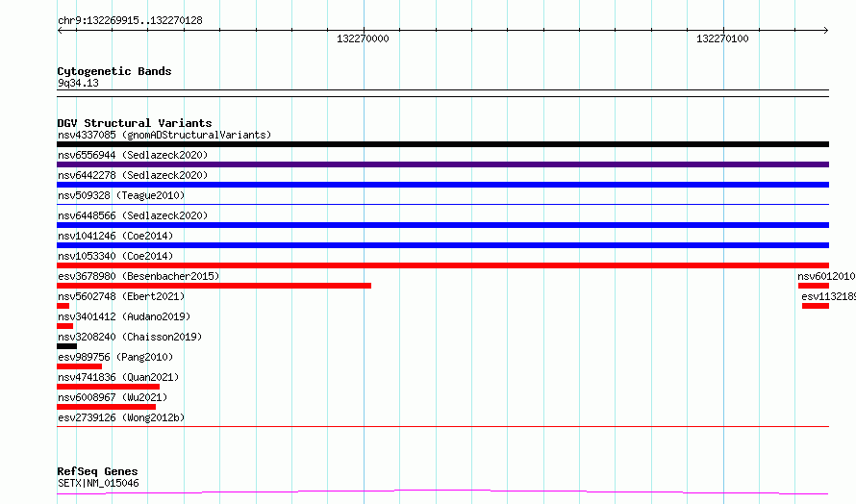Viewport: 856px width, 504px height.
Task: Click the left arrowhead of the ruler
Action: pyautogui.click(x=60, y=30)
